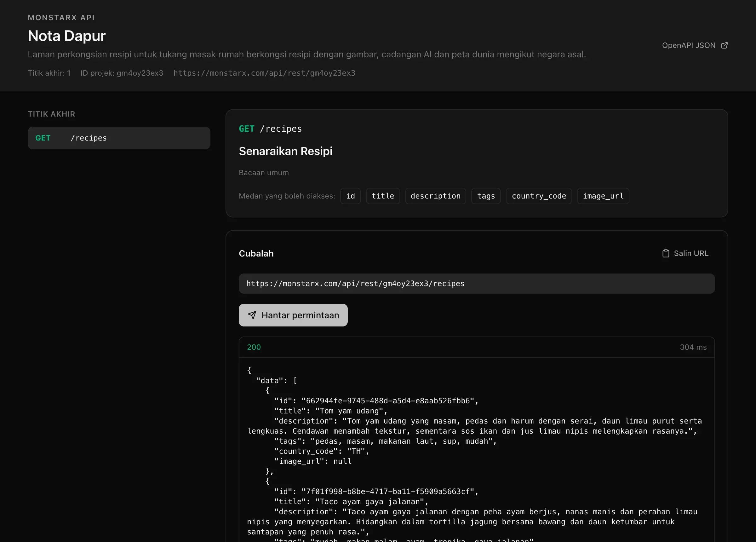Click the MONSTARX API header label

click(x=61, y=18)
